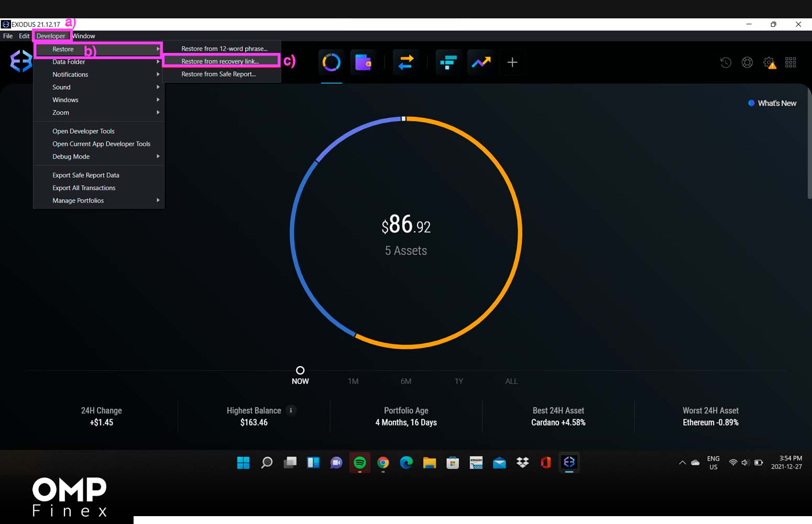
Task: Click the blue portfolio ring segment
Action: pyautogui.click(x=292, y=233)
